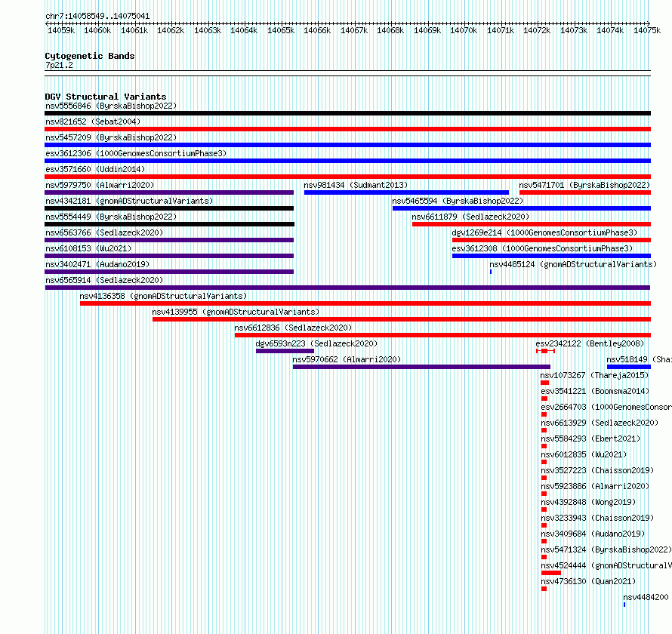Screen dimensions: 672x634
Task: Open nsv5923886 (Almarri2020) variant
Action: 595,486
